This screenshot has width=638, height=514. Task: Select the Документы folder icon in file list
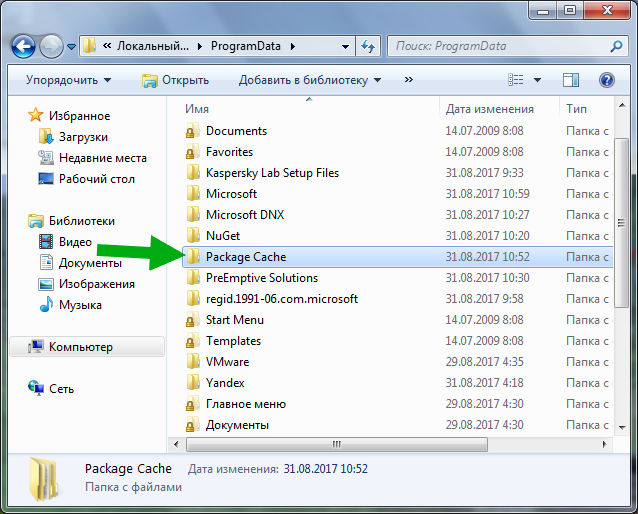(193, 425)
